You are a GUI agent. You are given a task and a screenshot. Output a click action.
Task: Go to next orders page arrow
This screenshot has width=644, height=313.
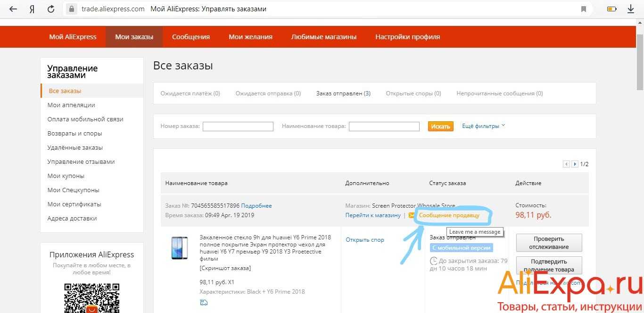point(575,164)
